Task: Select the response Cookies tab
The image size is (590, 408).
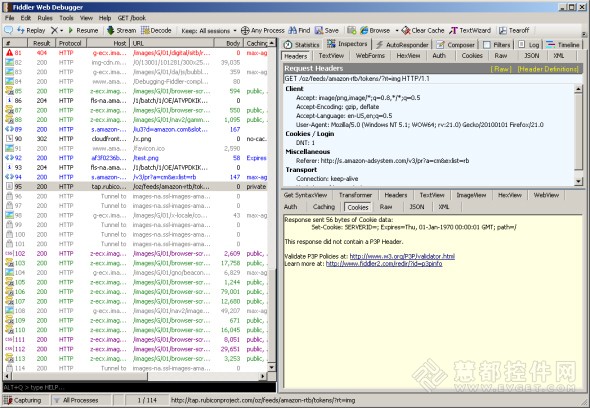Action: coord(357,207)
